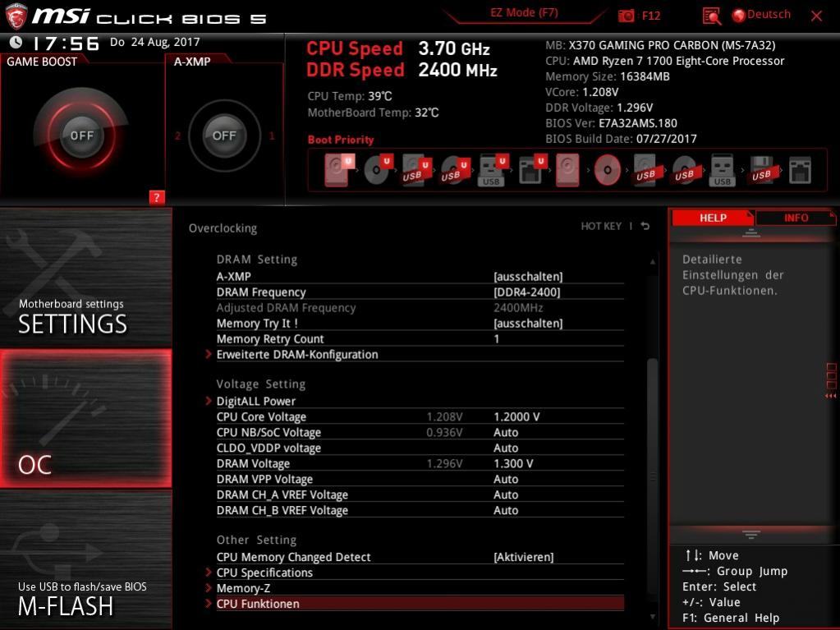Click the grip handle at the top of the Help panel
The width and height of the screenshot is (840, 630).
tap(751, 233)
